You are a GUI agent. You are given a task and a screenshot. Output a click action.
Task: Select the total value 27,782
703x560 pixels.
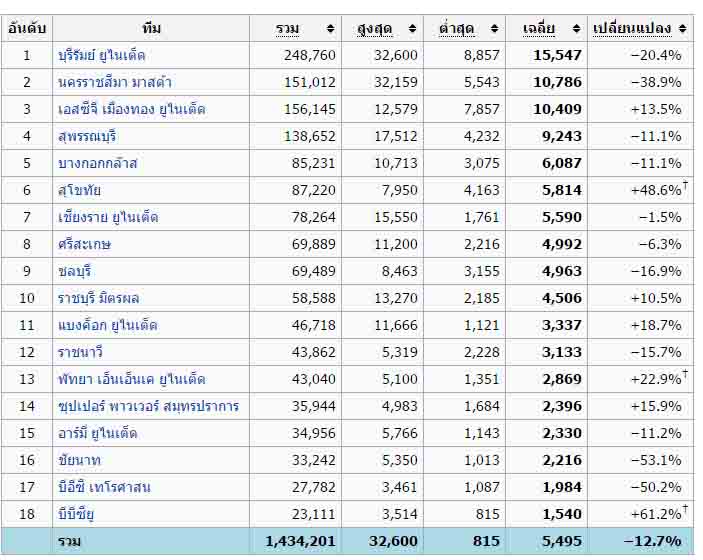coord(313,487)
